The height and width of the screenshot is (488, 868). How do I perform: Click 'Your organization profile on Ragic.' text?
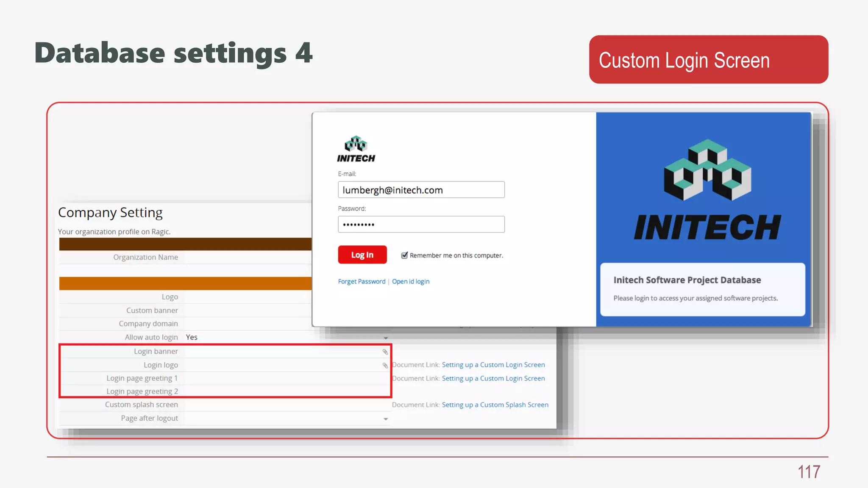pyautogui.click(x=114, y=232)
